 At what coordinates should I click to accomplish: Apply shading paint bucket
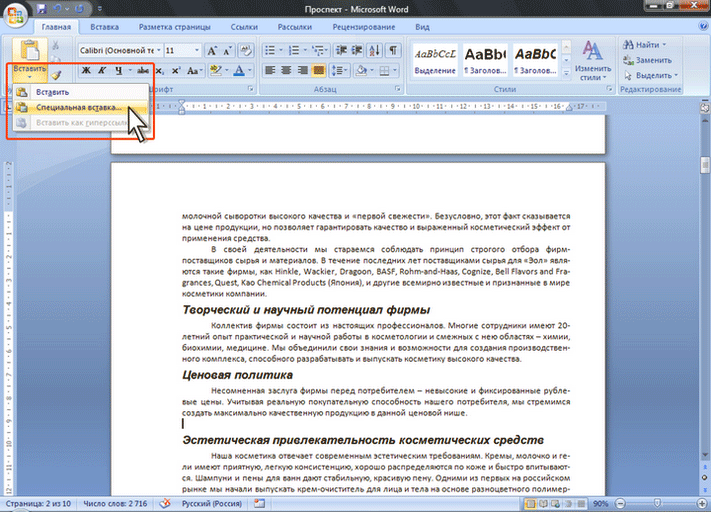(x=361, y=70)
